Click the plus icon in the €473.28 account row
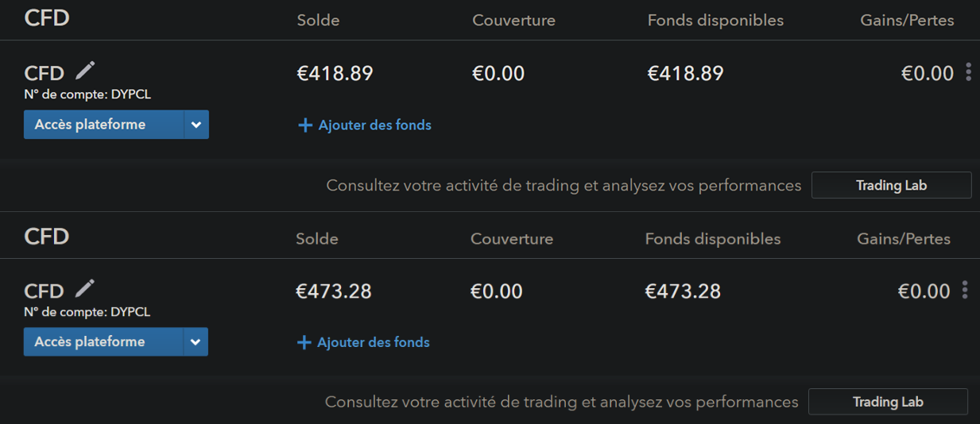 pyautogui.click(x=304, y=343)
